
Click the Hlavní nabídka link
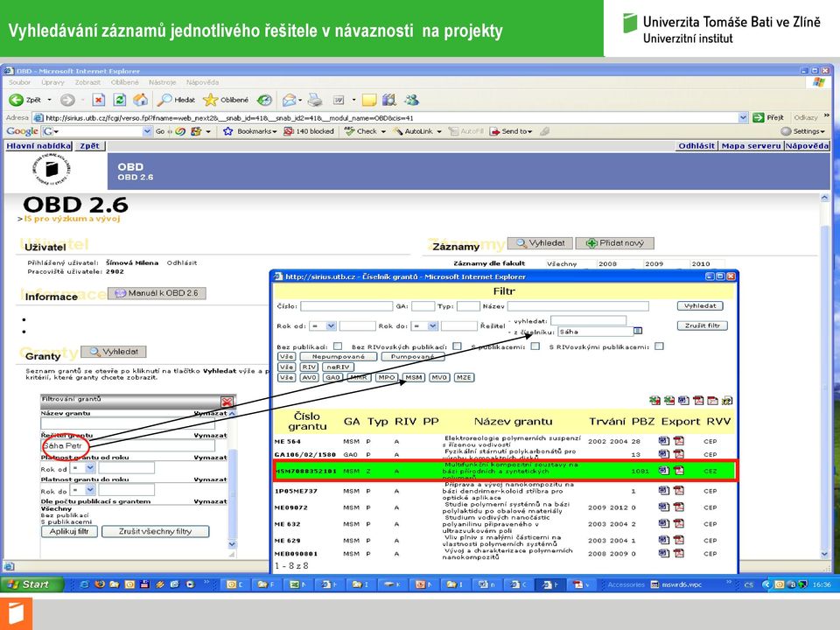click(38, 146)
